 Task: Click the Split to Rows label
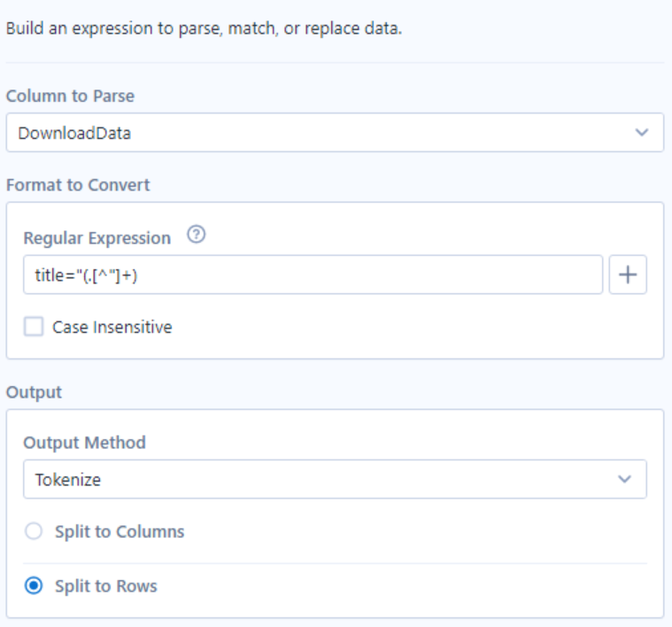[105, 586]
